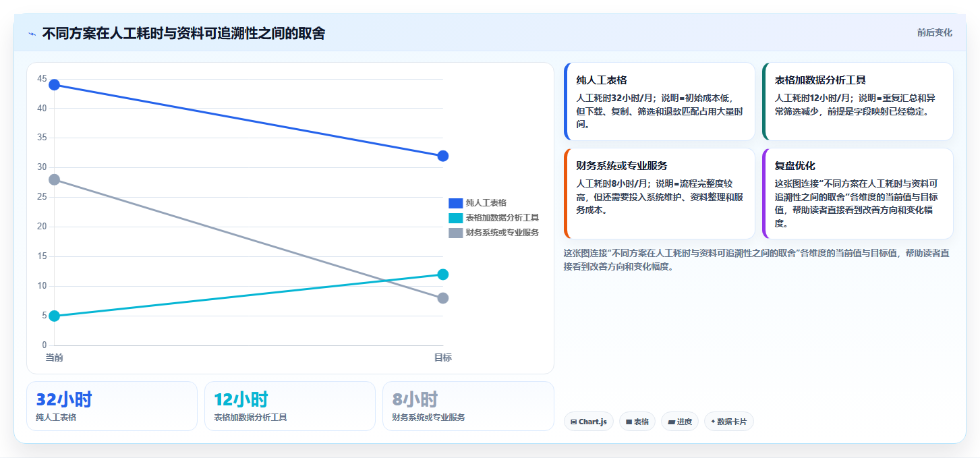This screenshot has height=458, width=980.
Task: Click the 目标 x-axis label
Action: tap(443, 357)
